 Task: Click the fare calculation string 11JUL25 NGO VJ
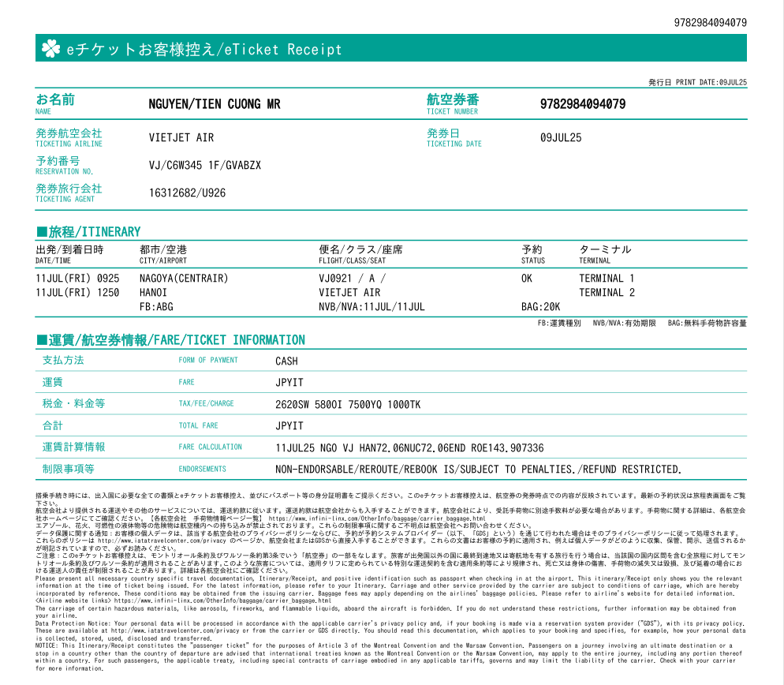click(409, 447)
